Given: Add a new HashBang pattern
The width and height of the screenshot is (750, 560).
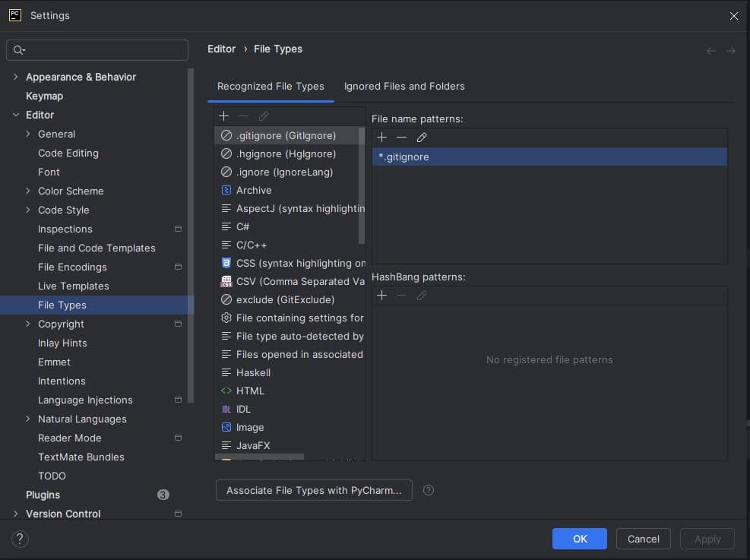Looking at the screenshot, I should click(381, 296).
